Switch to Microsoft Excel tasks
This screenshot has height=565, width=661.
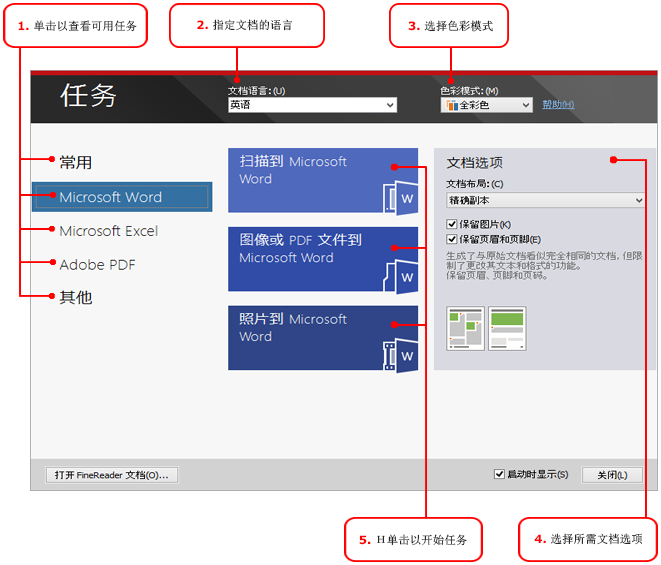[108, 231]
